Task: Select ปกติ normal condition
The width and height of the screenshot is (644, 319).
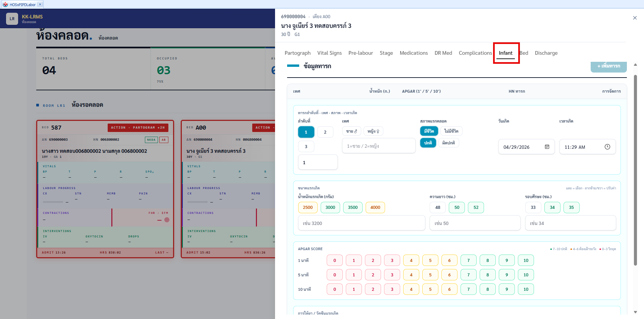Action: click(x=428, y=143)
